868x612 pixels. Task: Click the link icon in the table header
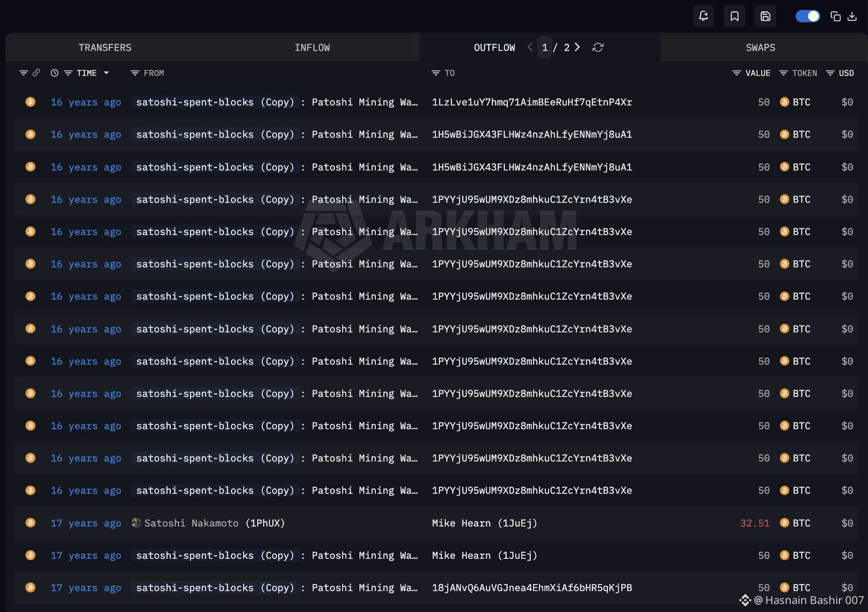pos(36,73)
